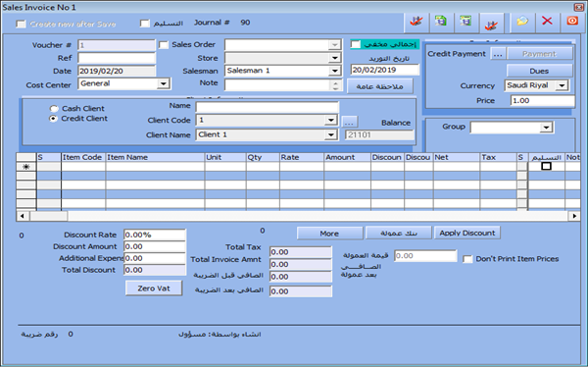Click the Balance field showing 21101

click(379, 134)
